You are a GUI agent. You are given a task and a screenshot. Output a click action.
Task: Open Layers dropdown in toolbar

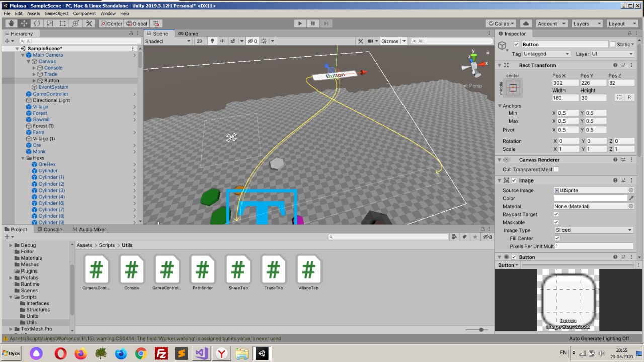point(587,24)
